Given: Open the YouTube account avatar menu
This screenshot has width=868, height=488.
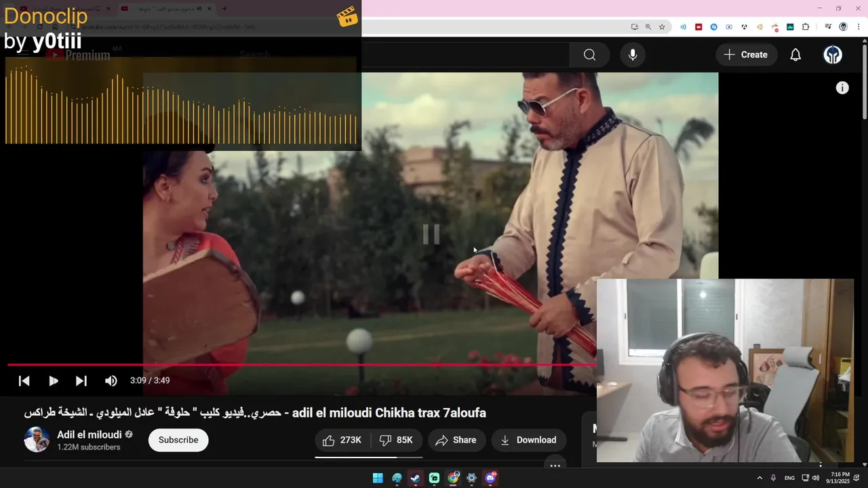Looking at the screenshot, I should (833, 55).
